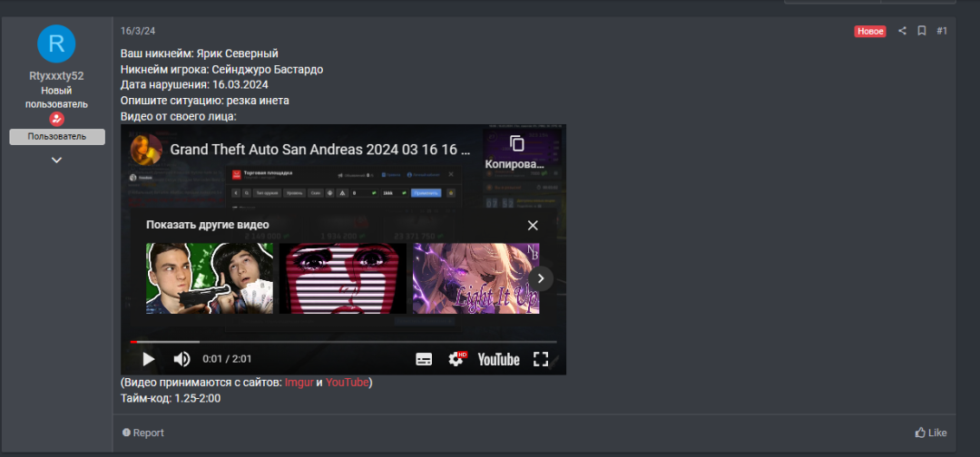Open the Rtyxxxty52 username link
The height and width of the screenshot is (457, 980).
56,76
